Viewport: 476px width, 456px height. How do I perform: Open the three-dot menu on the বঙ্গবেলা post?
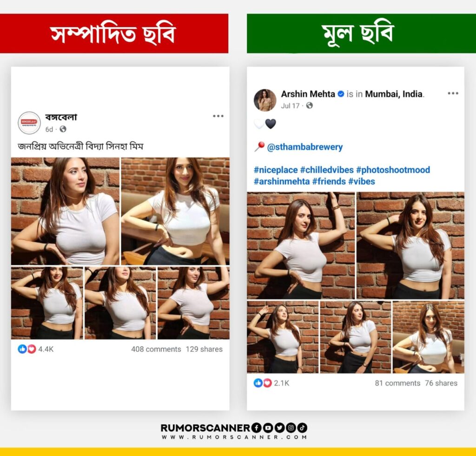click(x=218, y=116)
